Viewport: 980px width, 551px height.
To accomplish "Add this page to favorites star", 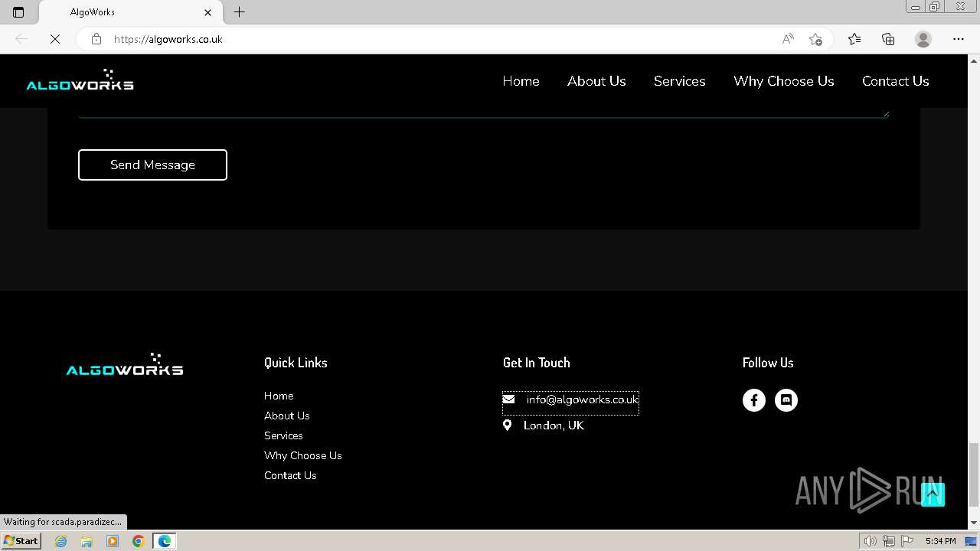I will pyautogui.click(x=815, y=39).
